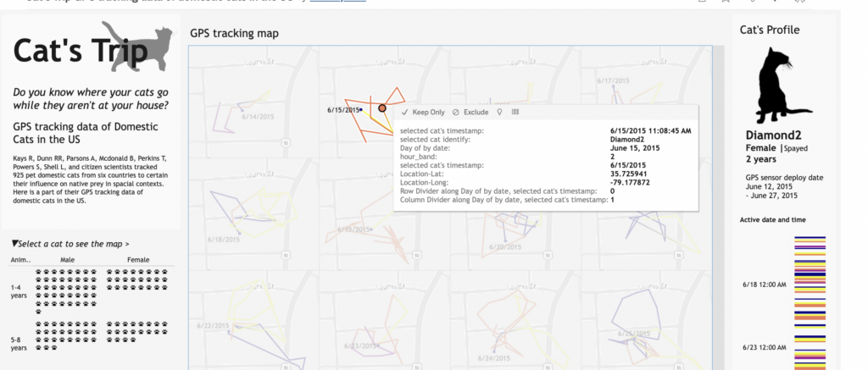Viewport: 868px width, 370px height.
Task: Click tooltip timestamp '6/15/2015 11:08:45 AM'
Action: tap(650, 131)
